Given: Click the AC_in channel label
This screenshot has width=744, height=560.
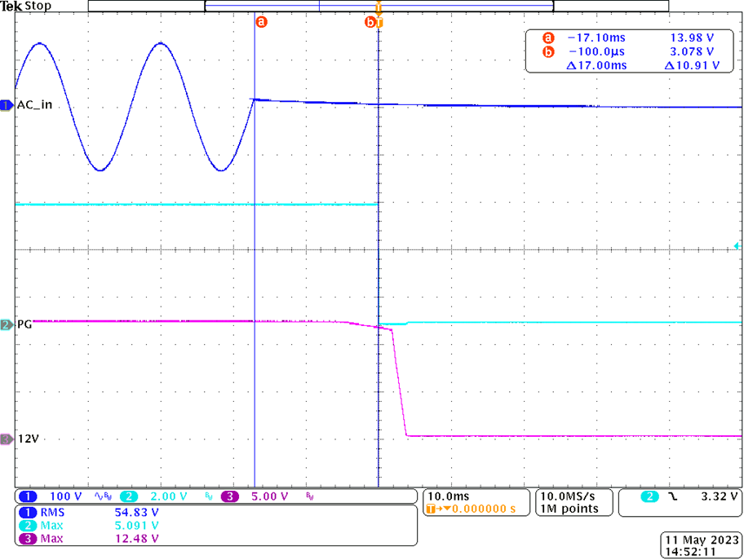Looking at the screenshot, I should pyautogui.click(x=34, y=105).
